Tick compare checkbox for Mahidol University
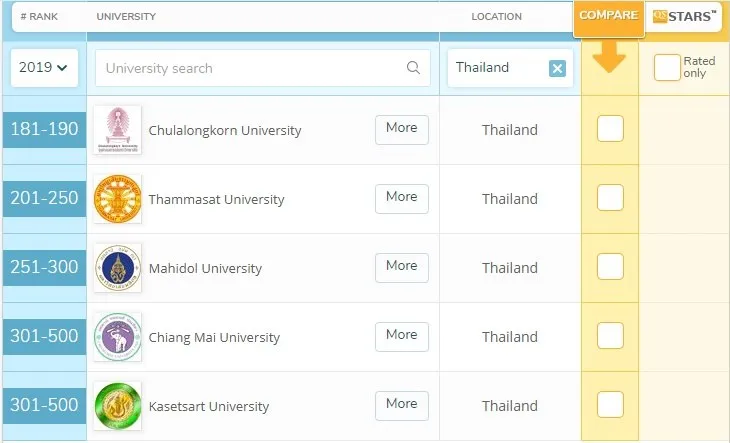Screen dimensions: 730x443 click(x=610, y=267)
